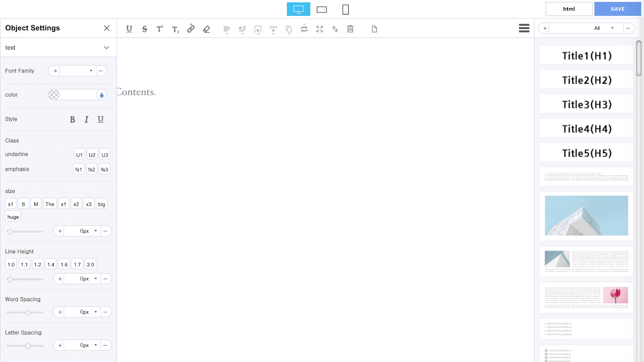Toggle Underline in Style row
Image resolution: width=644 pixels, height=362 pixels.
[x=101, y=119]
